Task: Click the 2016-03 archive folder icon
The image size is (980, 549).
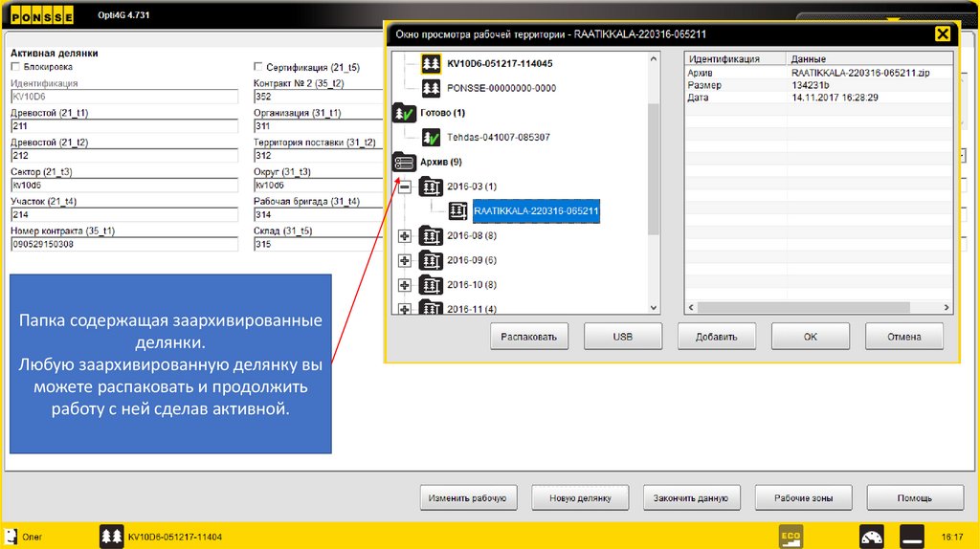Action: click(x=431, y=187)
